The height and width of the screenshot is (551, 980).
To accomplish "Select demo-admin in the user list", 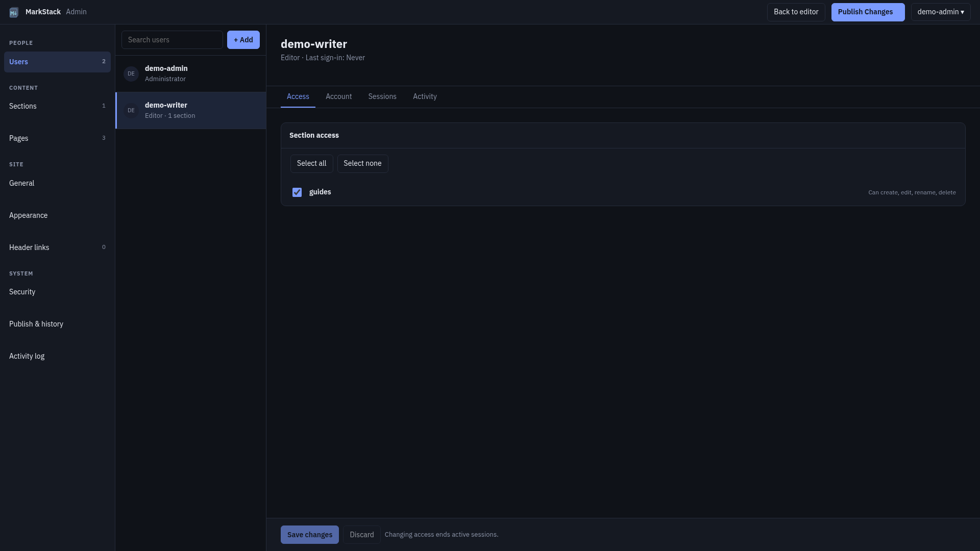I will pos(191,74).
